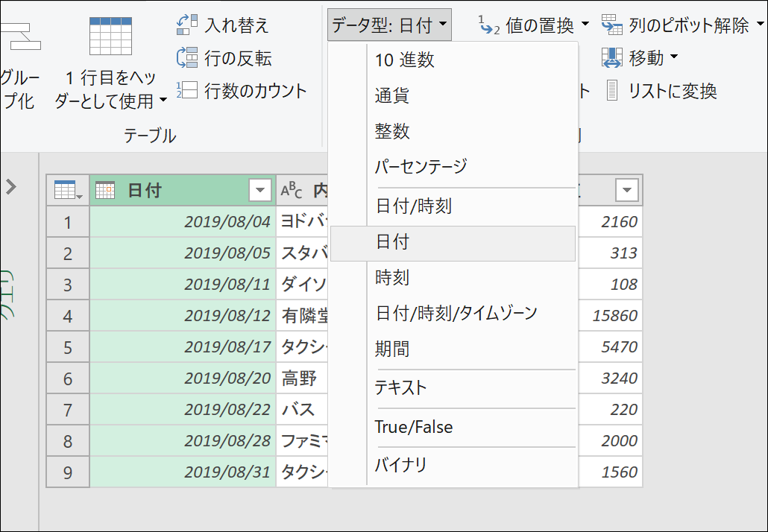This screenshot has width=768, height=532.
Task: Click the amount cell 2000
Action: point(610,441)
